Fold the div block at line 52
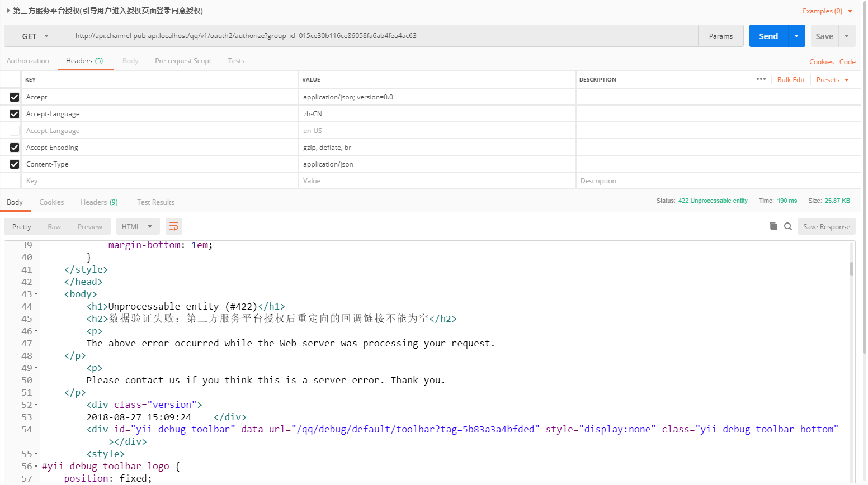Viewport: 868px width, 485px height. pyautogui.click(x=36, y=405)
